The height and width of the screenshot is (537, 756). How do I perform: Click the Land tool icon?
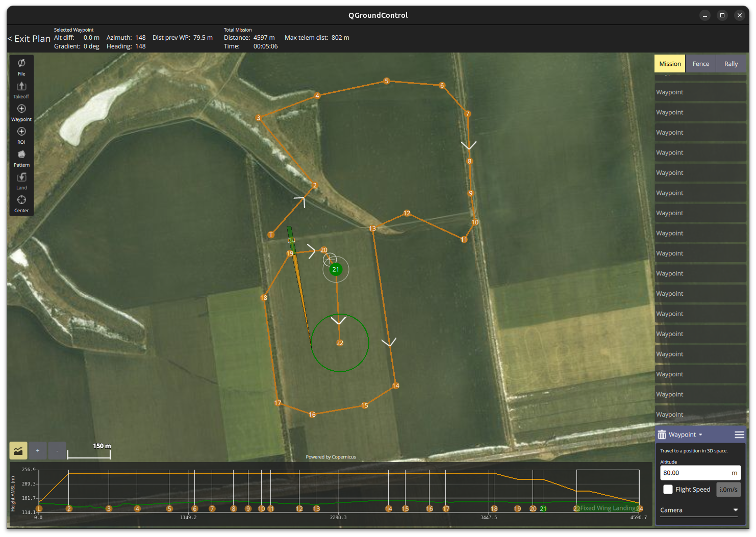click(21, 181)
